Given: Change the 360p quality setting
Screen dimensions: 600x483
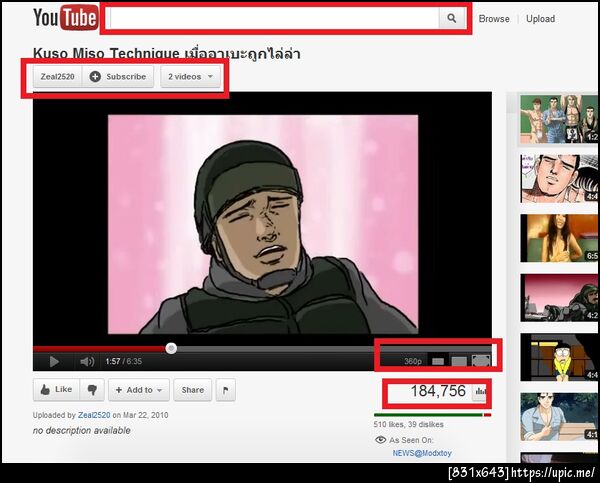Looking at the screenshot, I should pos(413,361).
